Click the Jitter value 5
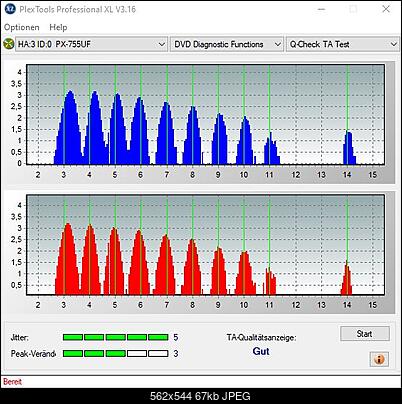The width and height of the screenshot is (402, 404). click(x=176, y=337)
